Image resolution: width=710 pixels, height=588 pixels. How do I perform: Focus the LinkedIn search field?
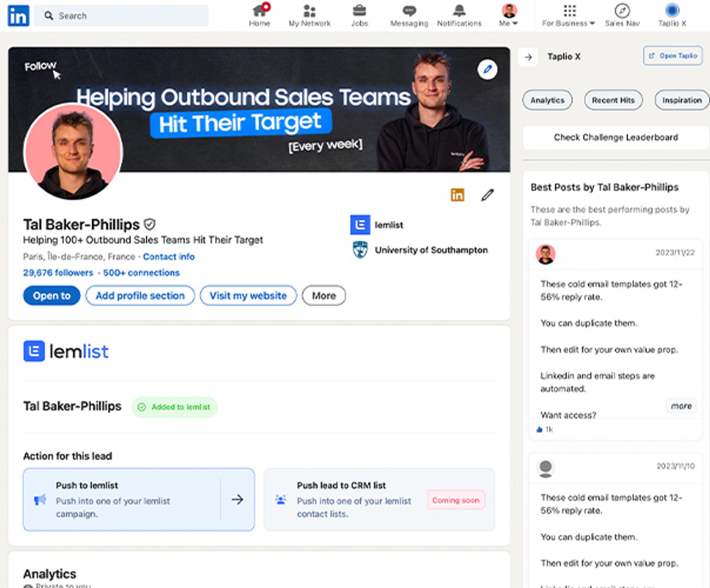(x=121, y=16)
